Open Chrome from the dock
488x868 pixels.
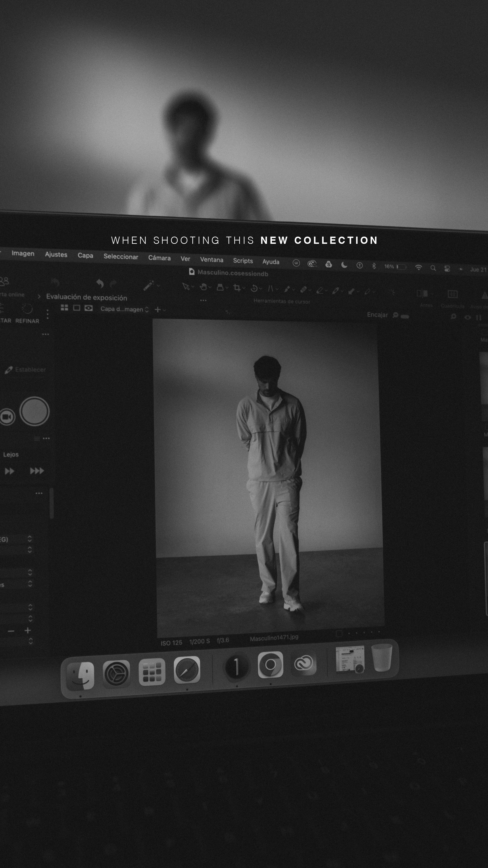click(271, 665)
